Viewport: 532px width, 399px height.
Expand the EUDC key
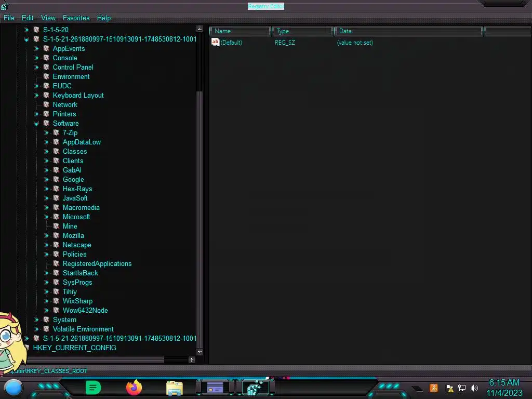point(36,86)
